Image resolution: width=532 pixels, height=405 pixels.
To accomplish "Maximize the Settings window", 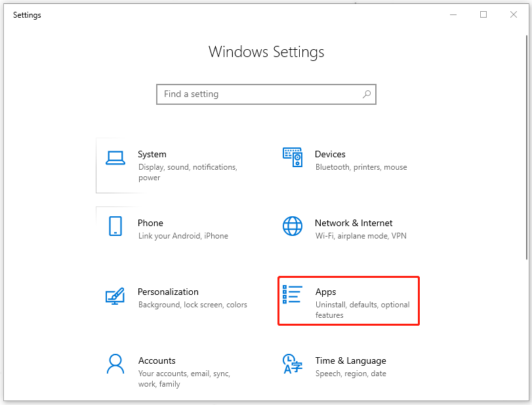I will [483, 14].
